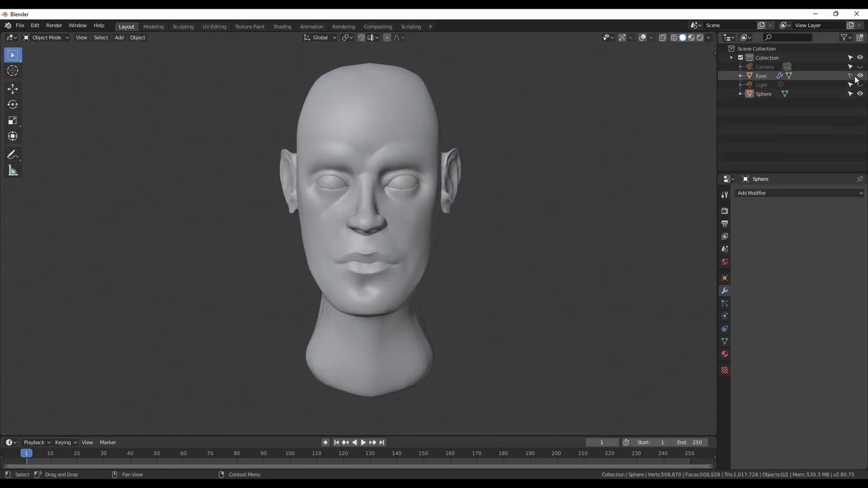Click the current frame field showing 1
The width and height of the screenshot is (868, 488).
[x=601, y=443]
